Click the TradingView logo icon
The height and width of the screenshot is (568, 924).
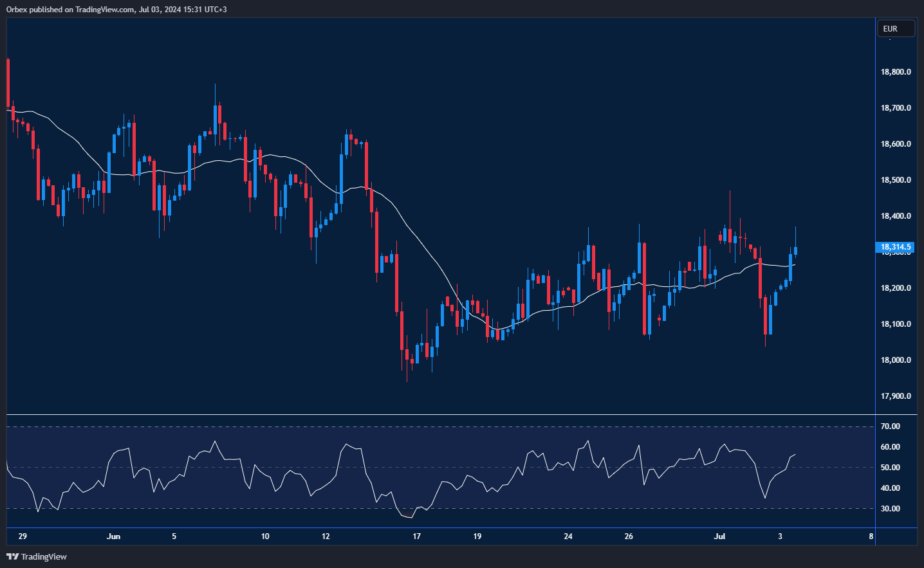[12, 556]
